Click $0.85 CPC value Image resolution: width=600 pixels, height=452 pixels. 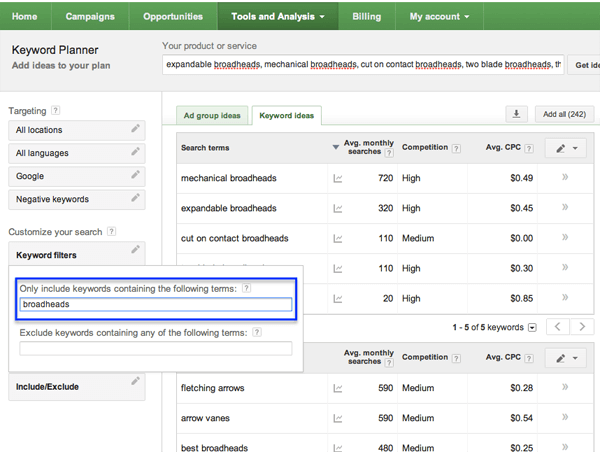521,299
